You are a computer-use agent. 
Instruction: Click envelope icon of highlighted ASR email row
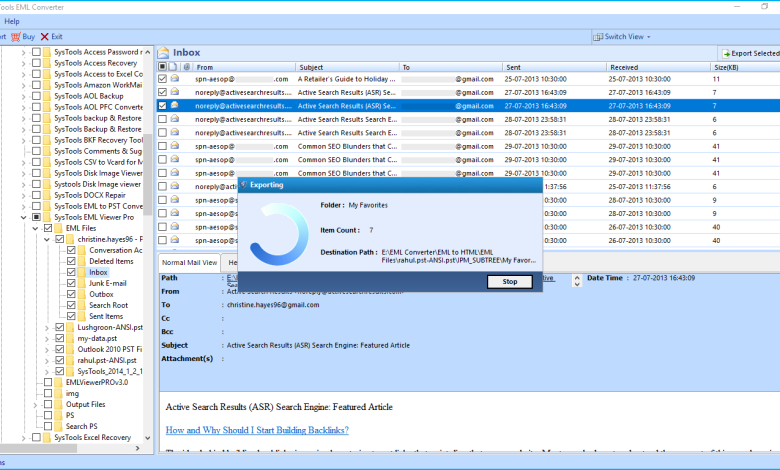(x=175, y=105)
